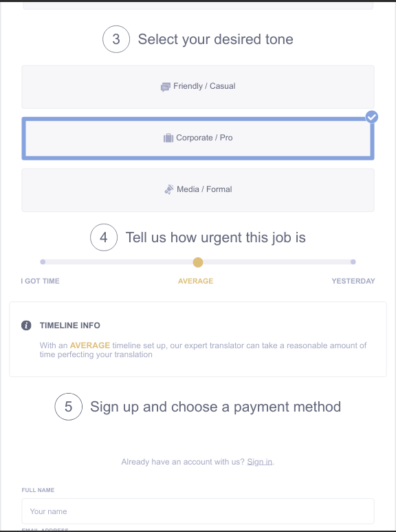The width and height of the screenshot is (396, 532).
Task: Click the AVERAGE urgency label
Action: coord(196,281)
